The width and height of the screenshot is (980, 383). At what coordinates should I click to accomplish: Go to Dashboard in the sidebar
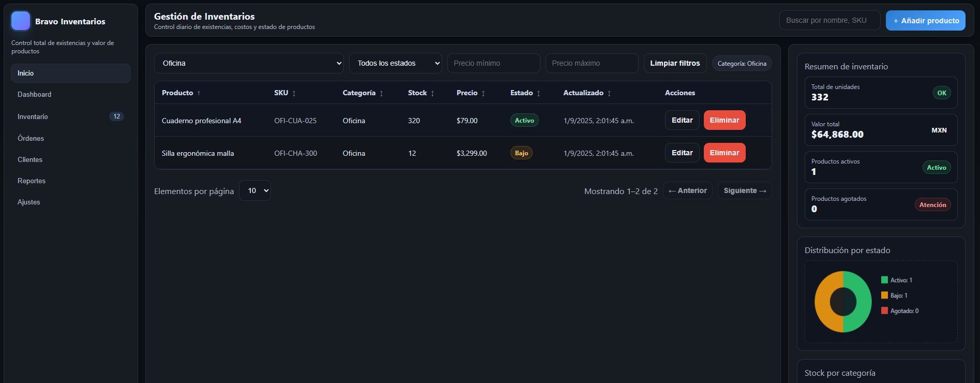click(x=34, y=94)
